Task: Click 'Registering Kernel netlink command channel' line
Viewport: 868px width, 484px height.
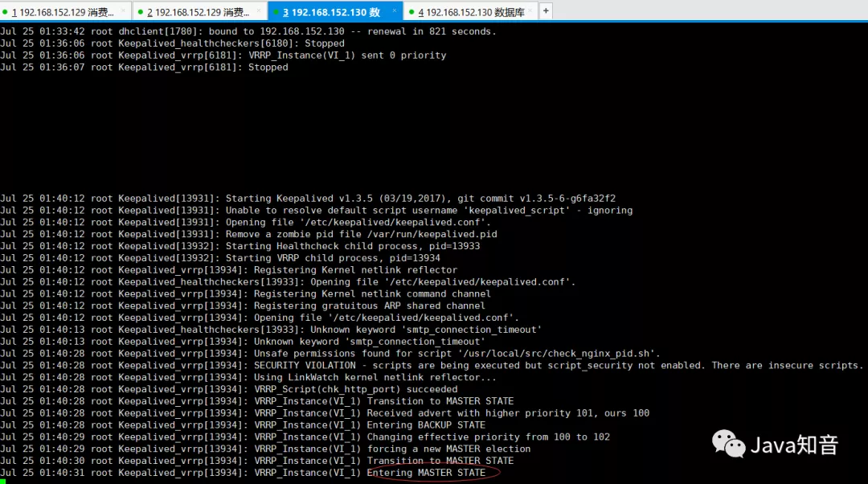Action: pyautogui.click(x=245, y=293)
